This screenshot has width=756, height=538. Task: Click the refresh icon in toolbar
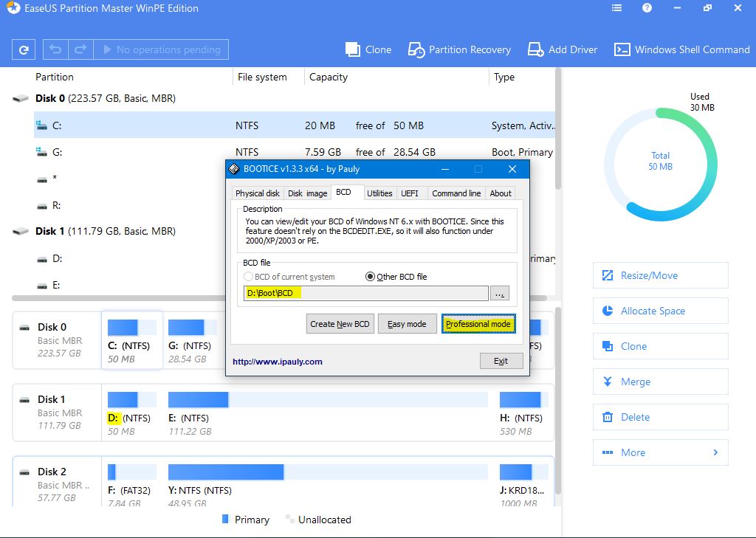pyautogui.click(x=24, y=49)
